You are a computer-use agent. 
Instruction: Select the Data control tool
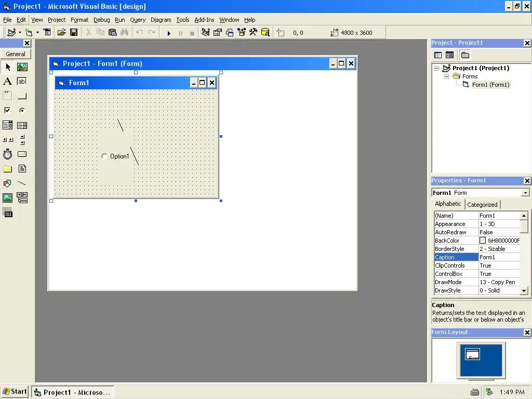(x=22, y=198)
